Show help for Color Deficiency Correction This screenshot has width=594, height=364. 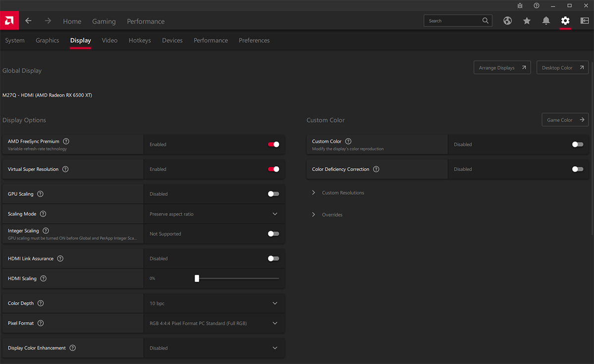(x=376, y=169)
